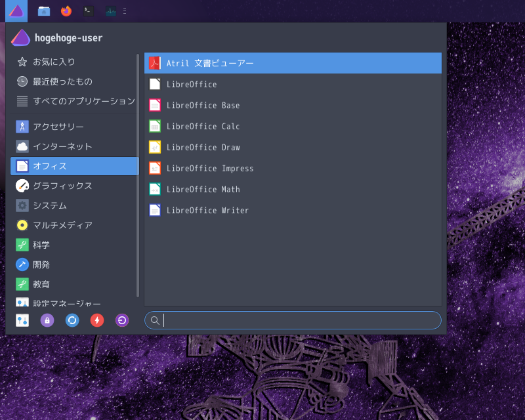Launch LibreOffice Calc

point(293,126)
